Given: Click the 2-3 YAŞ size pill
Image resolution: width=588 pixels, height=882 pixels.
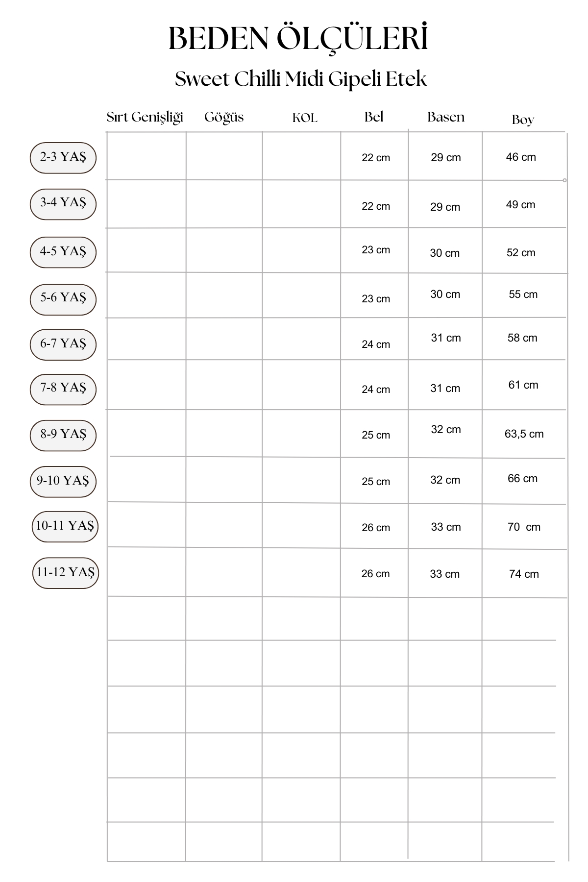Looking at the screenshot, I should [63, 158].
